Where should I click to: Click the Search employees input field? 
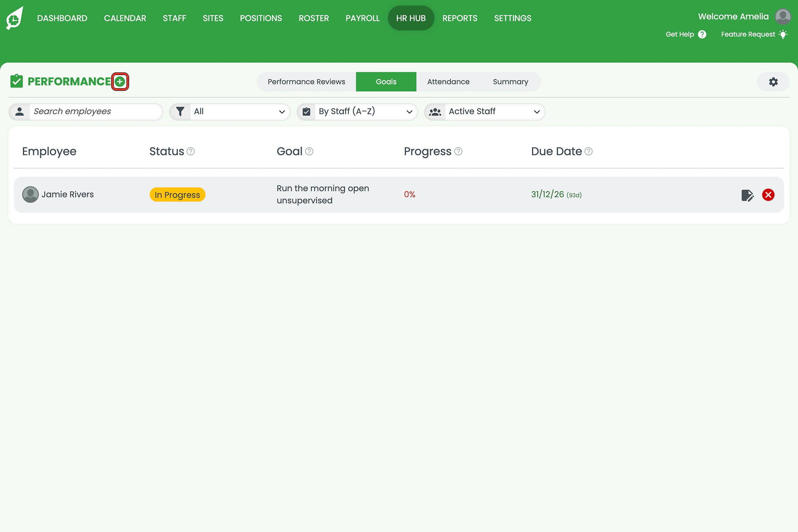[96, 112]
